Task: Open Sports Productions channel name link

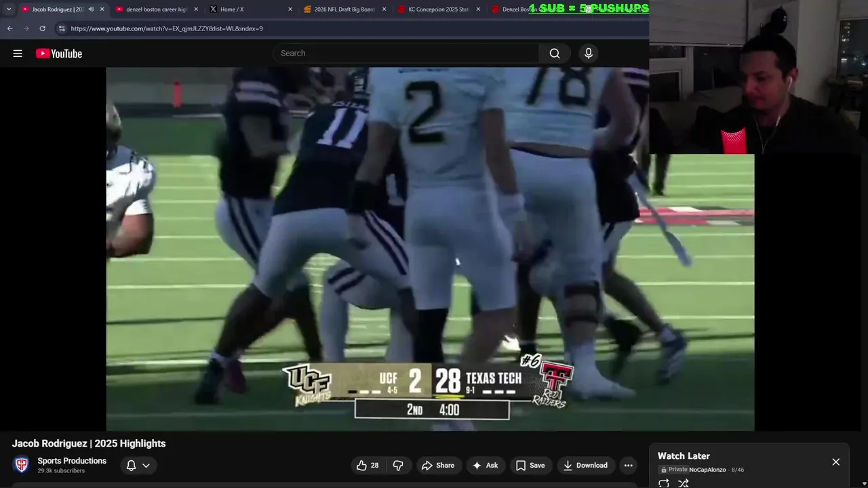Action: tap(72, 461)
